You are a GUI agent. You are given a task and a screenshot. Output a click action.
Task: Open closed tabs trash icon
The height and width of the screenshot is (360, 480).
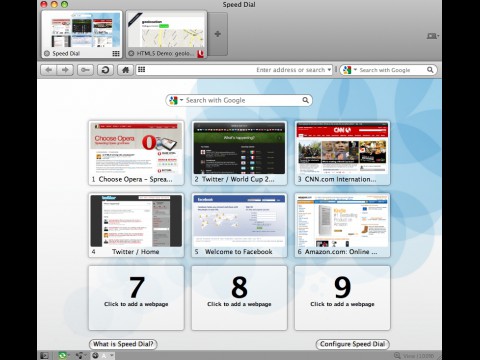pos(431,36)
